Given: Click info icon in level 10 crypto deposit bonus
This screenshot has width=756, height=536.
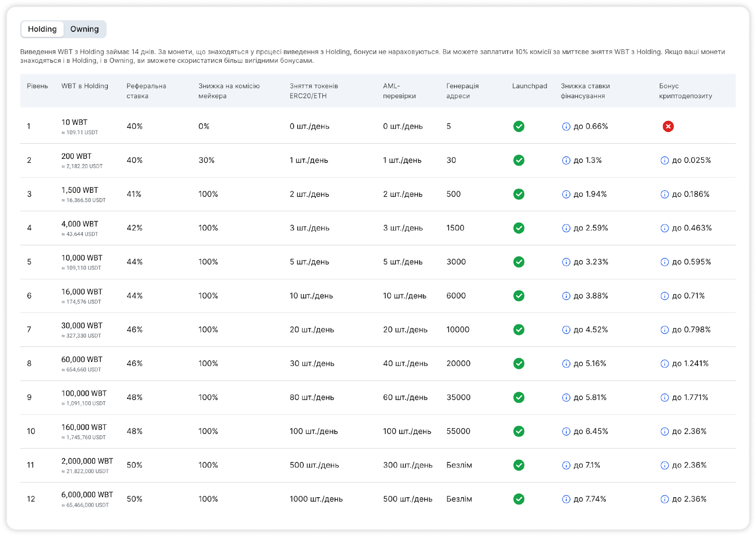Looking at the screenshot, I should point(664,432).
